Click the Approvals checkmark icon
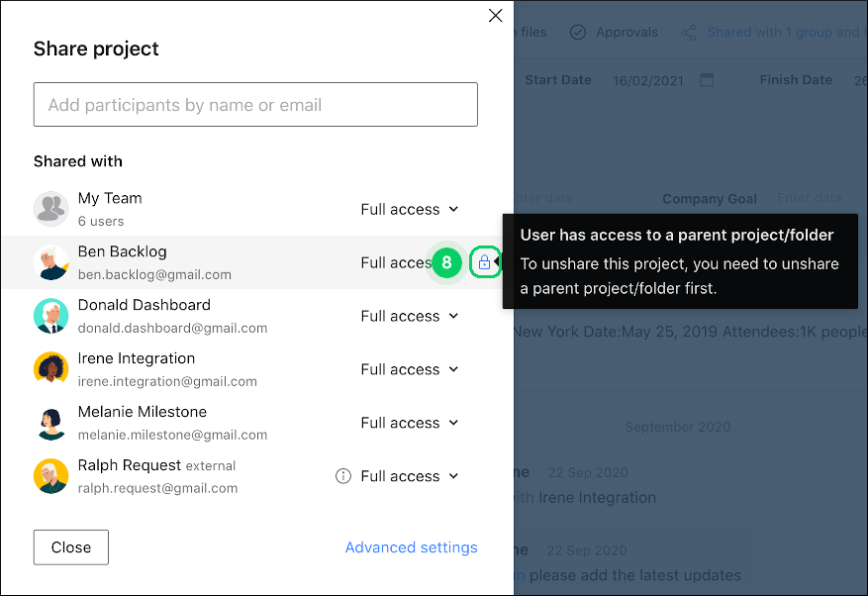This screenshot has height=596, width=868. click(577, 32)
